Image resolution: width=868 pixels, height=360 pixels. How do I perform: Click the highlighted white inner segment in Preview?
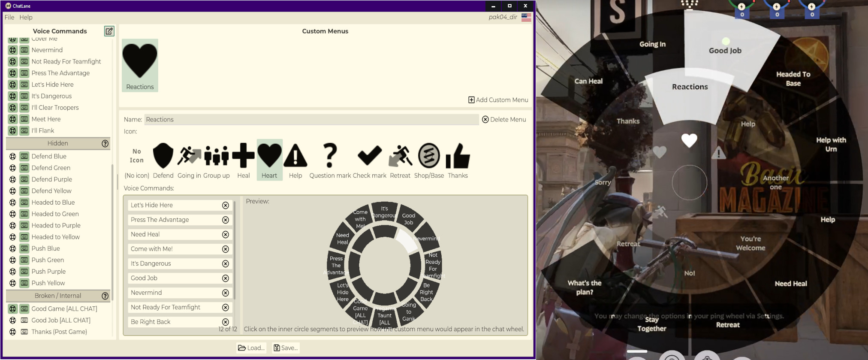click(x=407, y=241)
